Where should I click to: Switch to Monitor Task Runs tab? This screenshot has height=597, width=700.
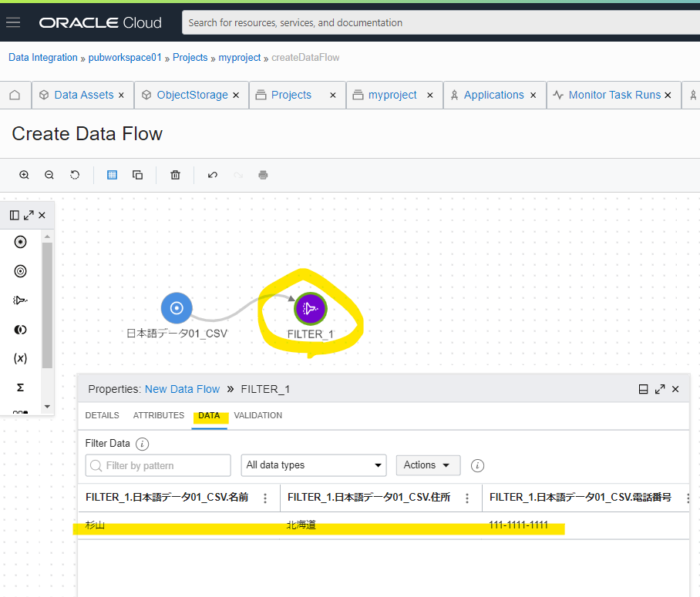[x=614, y=95]
